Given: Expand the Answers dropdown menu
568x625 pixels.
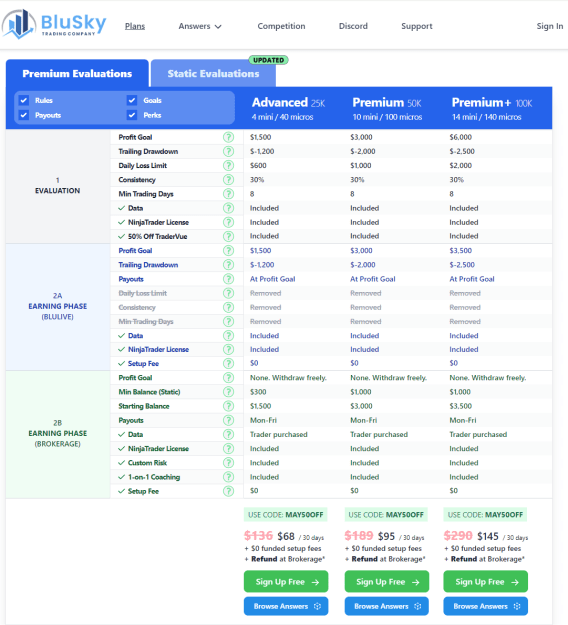Looking at the screenshot, I should coord(200,26).
